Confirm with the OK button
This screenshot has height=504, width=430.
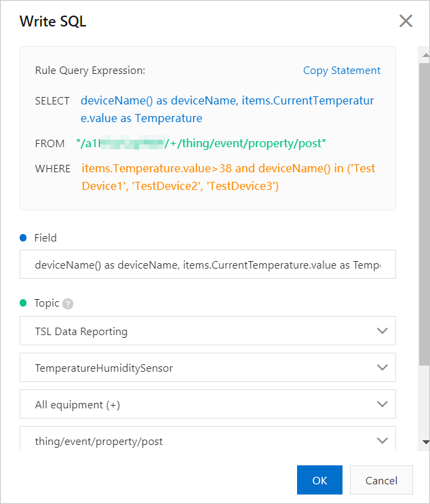tap(319, 480)
